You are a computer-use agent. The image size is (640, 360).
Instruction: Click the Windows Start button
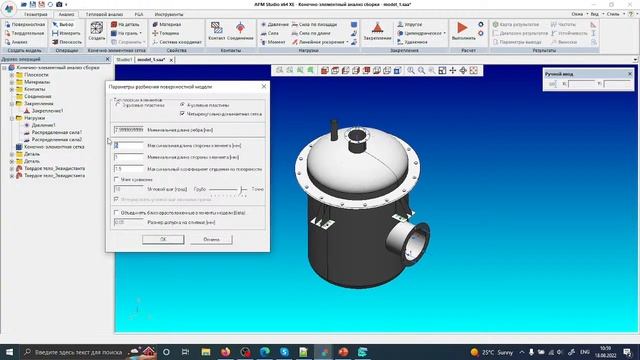[x=9, y=352]
